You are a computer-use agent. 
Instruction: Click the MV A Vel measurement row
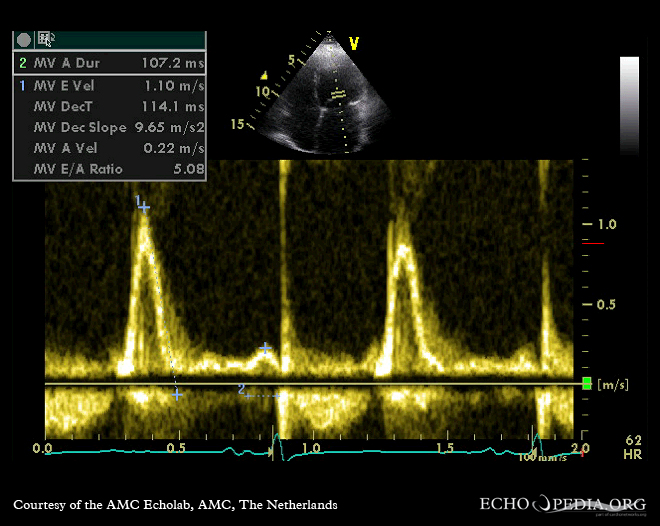point(109,148)
